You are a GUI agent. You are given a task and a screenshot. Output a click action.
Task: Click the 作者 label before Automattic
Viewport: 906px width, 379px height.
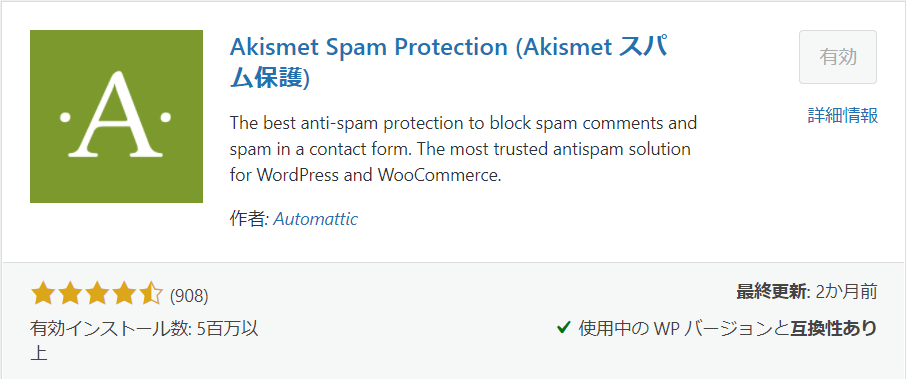tap(247, 219)
